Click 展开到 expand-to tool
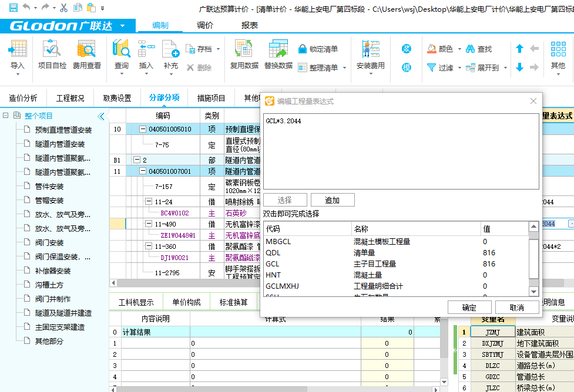Image resolution: width=574 pixels, height=392 pixels. coord(482,67)
